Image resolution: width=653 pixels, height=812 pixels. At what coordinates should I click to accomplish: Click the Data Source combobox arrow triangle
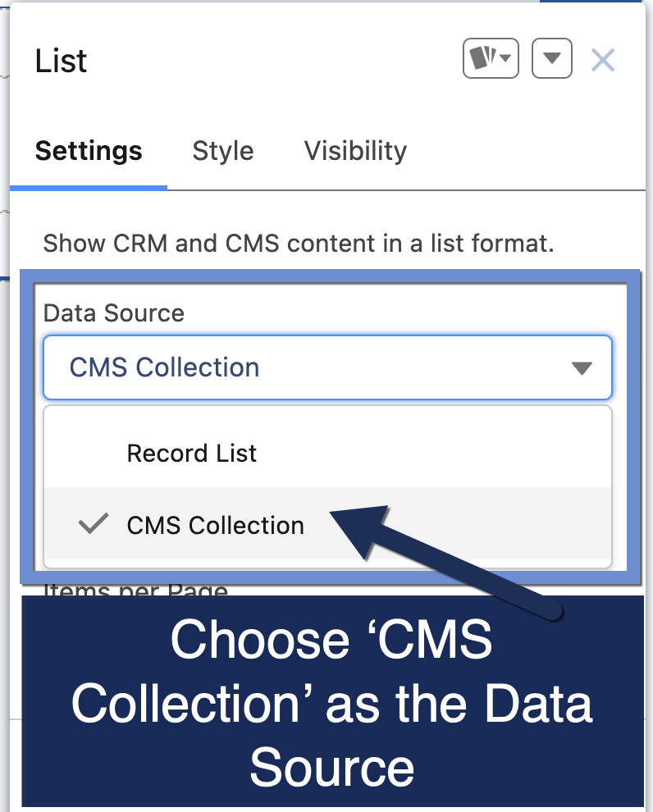click(x=582, y=368)
